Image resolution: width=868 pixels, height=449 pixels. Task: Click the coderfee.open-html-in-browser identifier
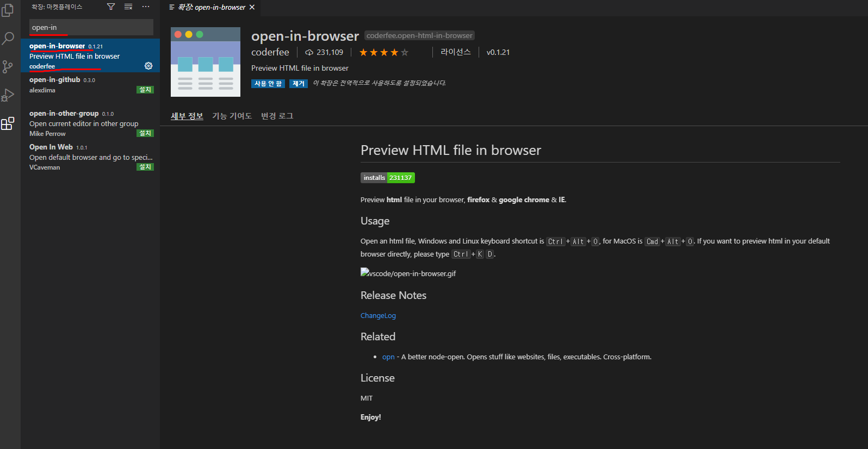[419, 35]
